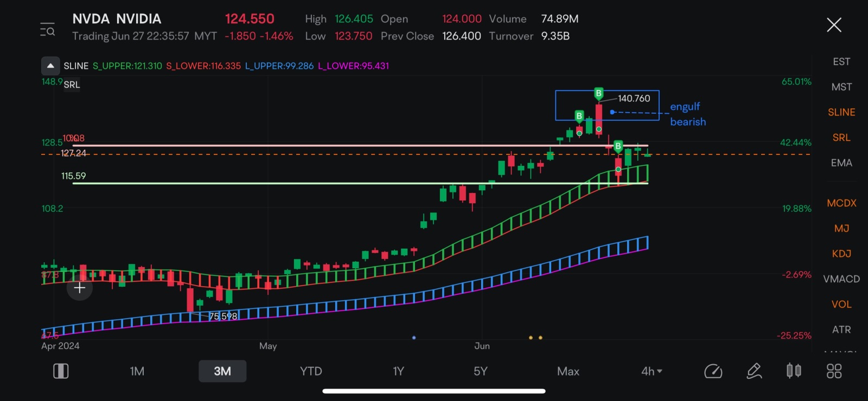Tap the 140.760 high price label

[x=634, y=98]
